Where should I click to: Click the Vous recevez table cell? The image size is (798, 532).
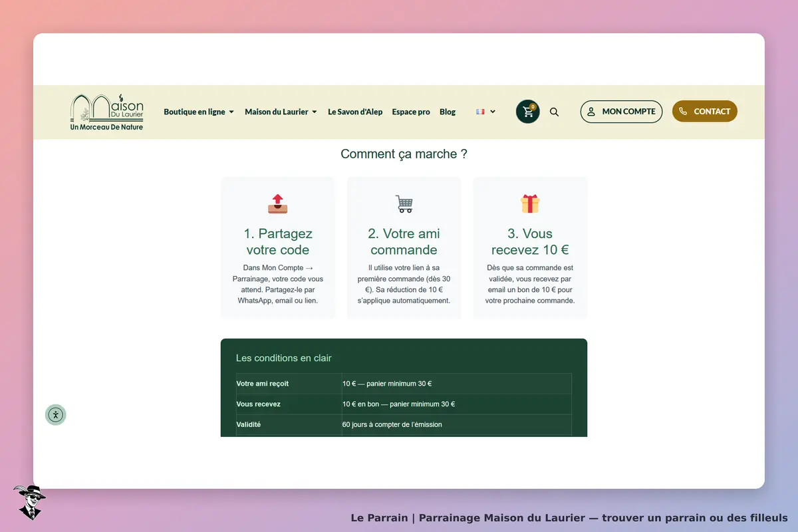[x=289, y=404]
